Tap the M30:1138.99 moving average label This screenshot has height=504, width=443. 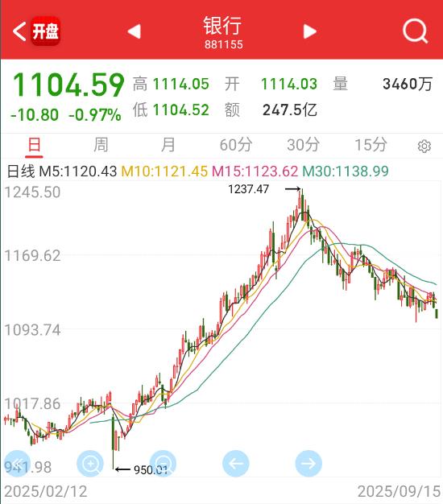346,171
